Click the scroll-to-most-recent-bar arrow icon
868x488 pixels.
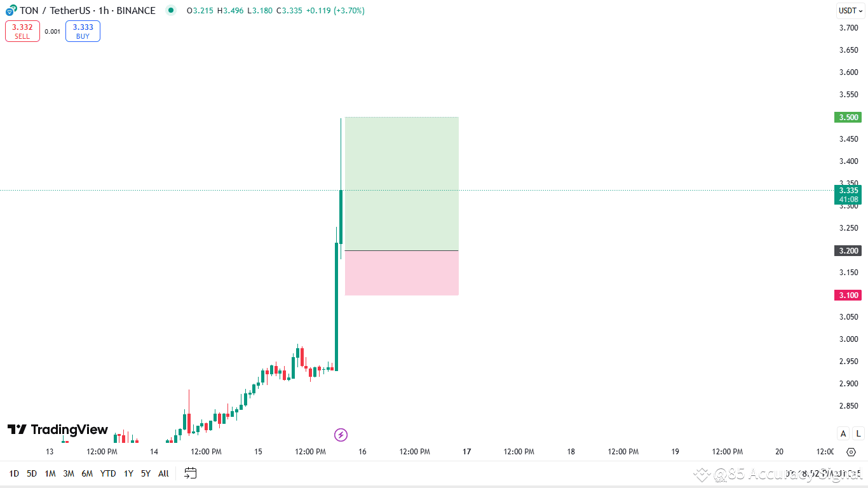tap(851, 452)
